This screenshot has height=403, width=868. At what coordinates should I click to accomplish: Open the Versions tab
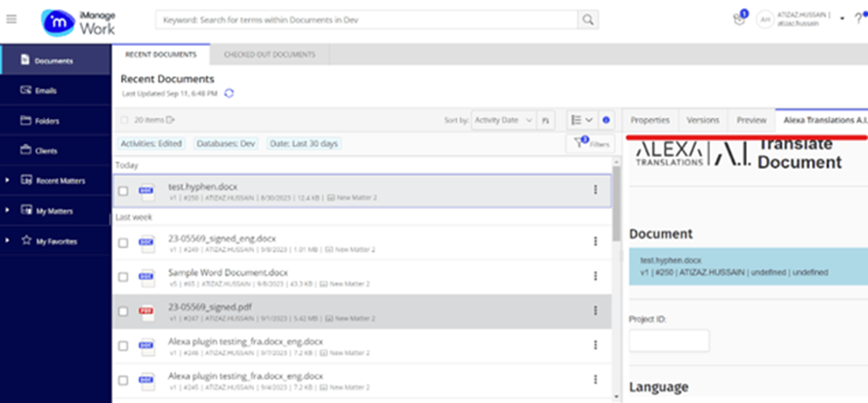702,120
